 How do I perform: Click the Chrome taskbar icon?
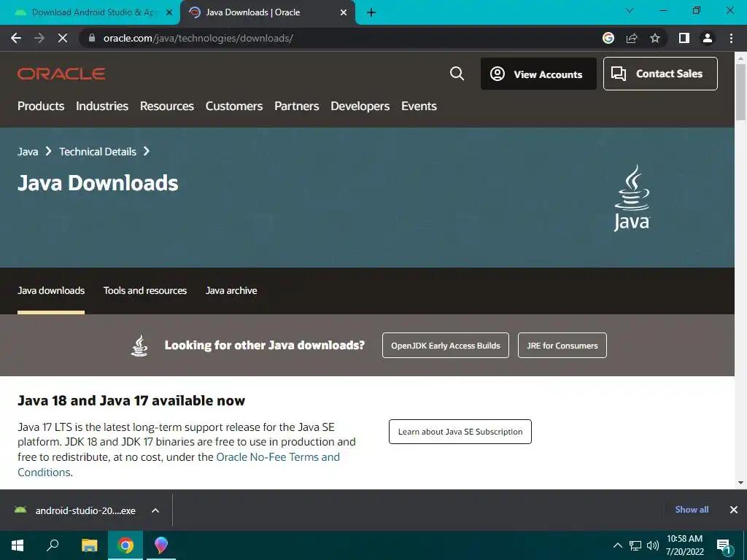(x=125, y=545)
